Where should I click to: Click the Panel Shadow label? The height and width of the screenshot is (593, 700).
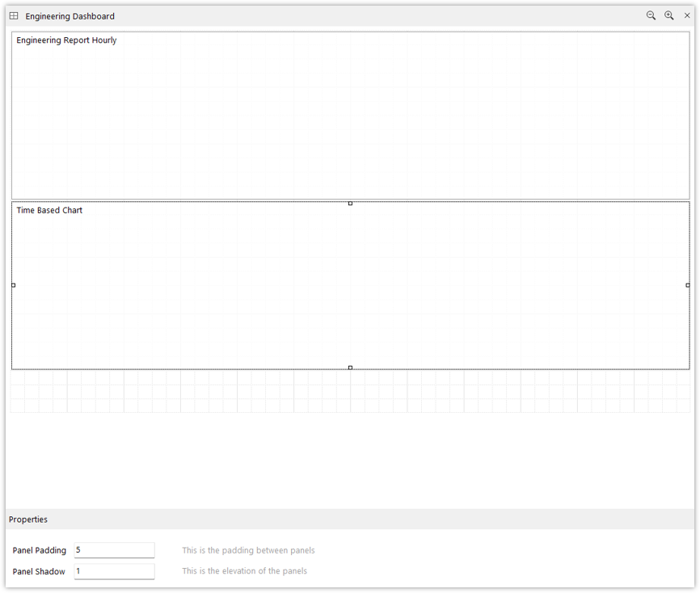[x=39, y=571]
